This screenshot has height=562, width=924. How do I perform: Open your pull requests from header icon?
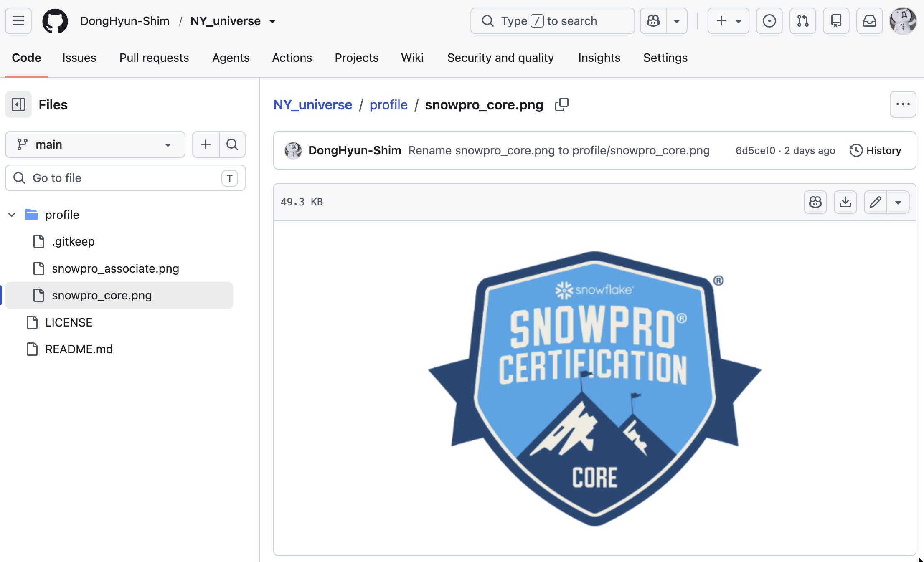[x=803, y=21]
